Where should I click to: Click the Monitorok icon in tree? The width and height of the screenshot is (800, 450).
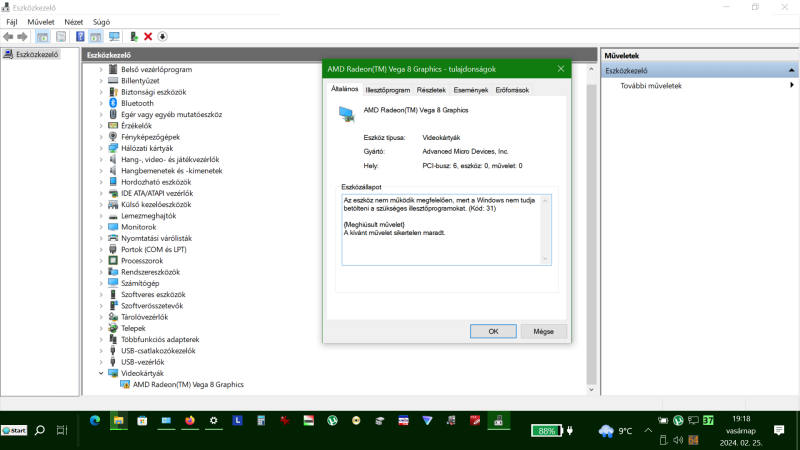click(x=113, y=227)
